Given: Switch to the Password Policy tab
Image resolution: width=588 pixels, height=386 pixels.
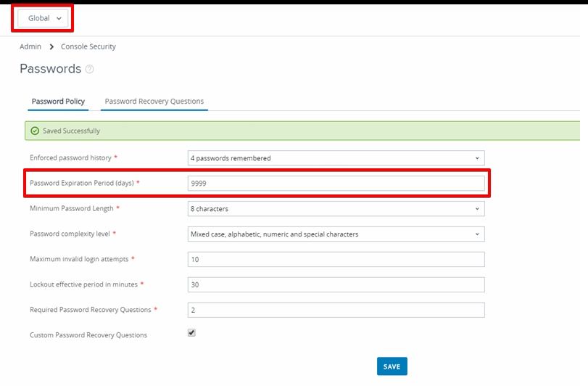Looking at the screenshot, I should click(x=58, y=102).
